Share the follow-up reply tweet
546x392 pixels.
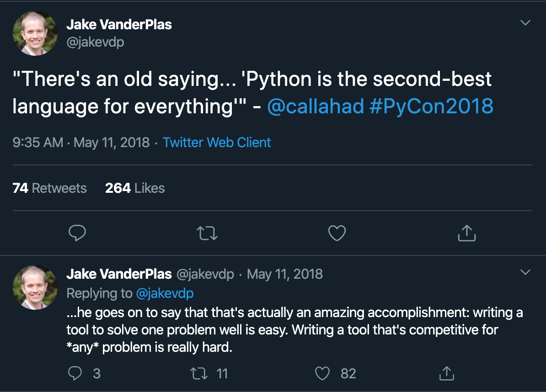pos(446,373)
